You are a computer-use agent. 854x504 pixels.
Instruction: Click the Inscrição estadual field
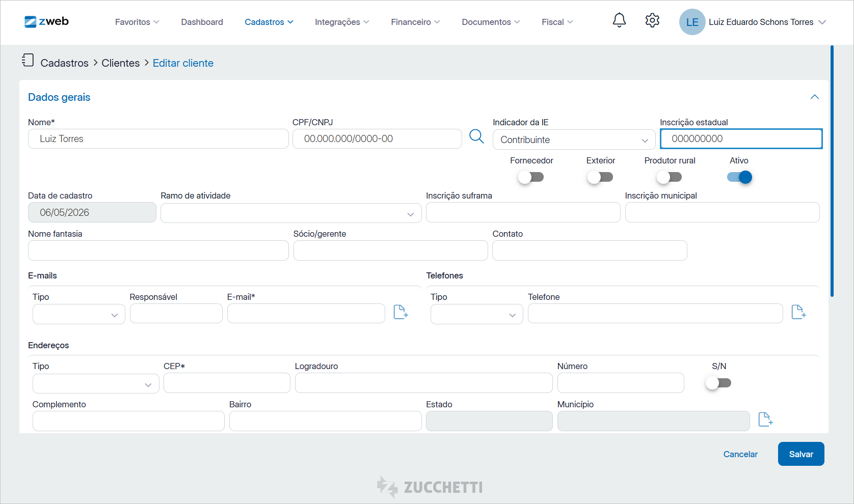click(741, 138)
